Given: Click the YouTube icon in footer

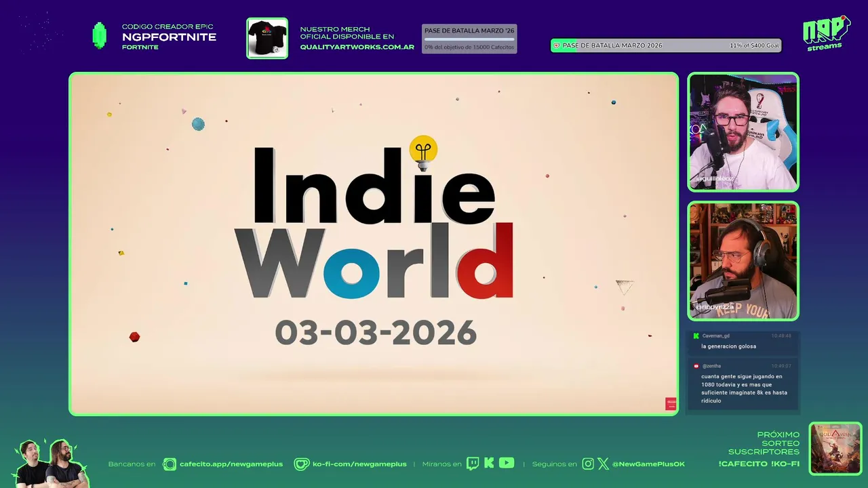Looking at the screenshot, I should coord(507,463).
